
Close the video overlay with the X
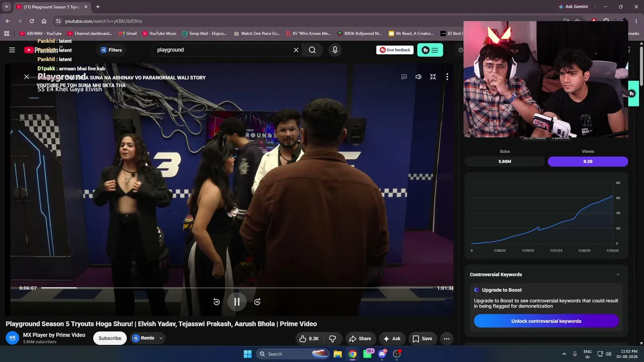[x=27, y=77]
